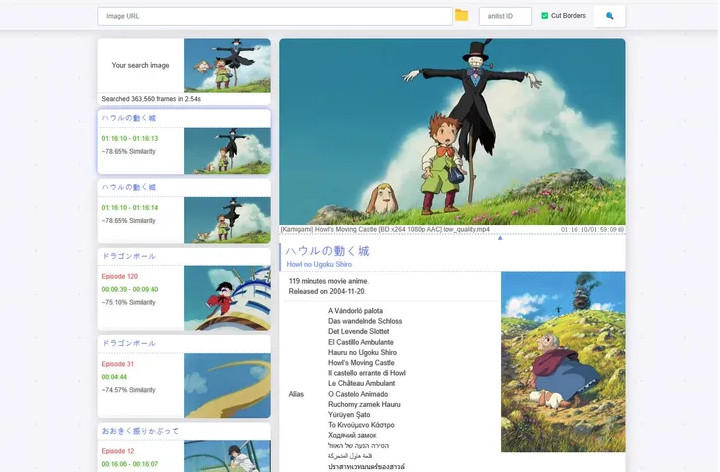Click alias 'Ruchomy zamek Hauru'
Viewport: 720px width, 472px height.
point(364,404)
